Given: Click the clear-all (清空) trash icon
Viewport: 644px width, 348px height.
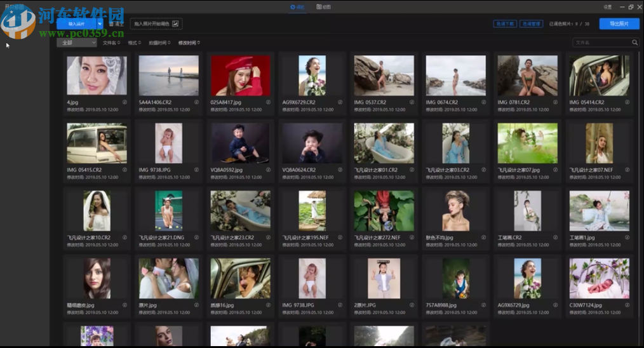Looking at the screenshot, I should pos(112,23).
